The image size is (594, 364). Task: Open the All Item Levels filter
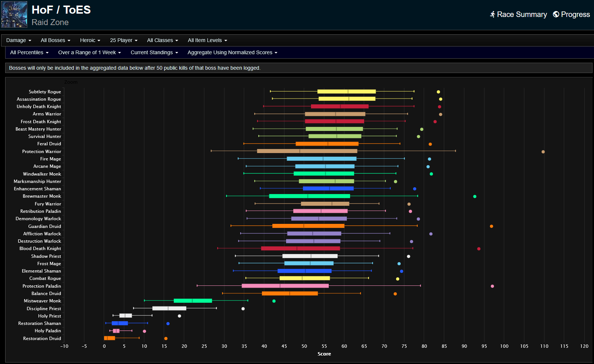tap(207, 40)
